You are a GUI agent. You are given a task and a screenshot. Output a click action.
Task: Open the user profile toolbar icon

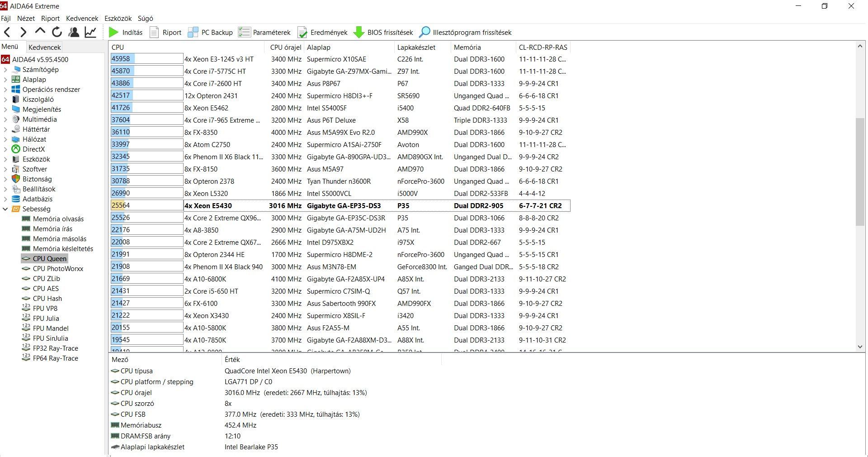[74, 32]
